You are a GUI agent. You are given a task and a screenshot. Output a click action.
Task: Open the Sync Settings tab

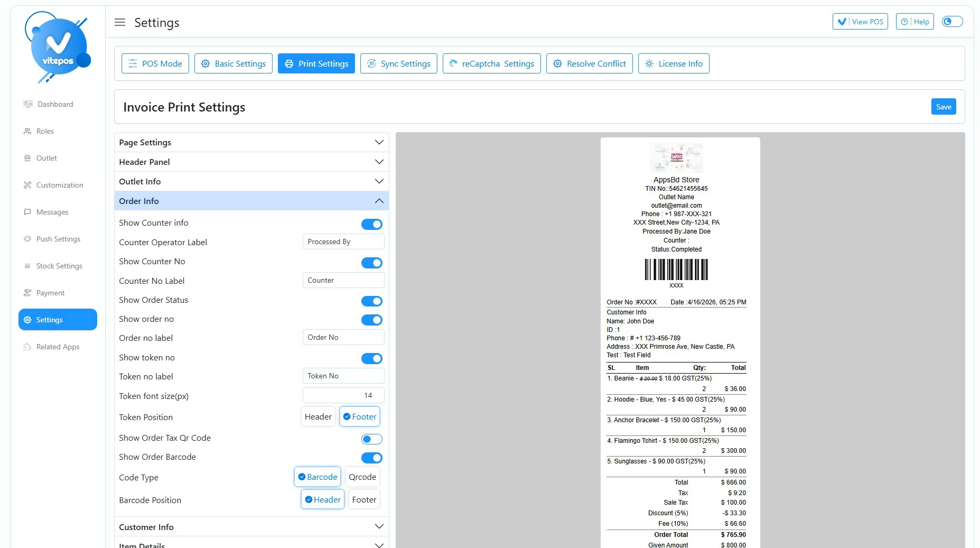[399, 63]
